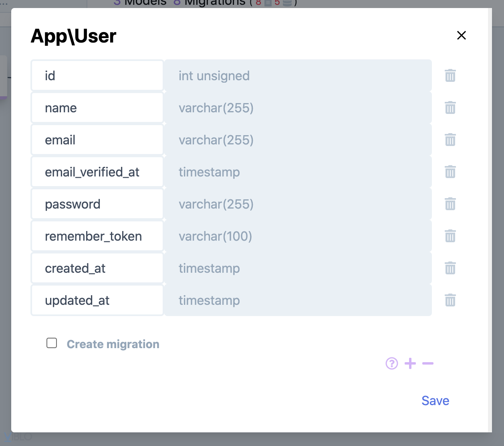Click the purple help question mark icon
504x446 pixels.
[x=391, y=363]
